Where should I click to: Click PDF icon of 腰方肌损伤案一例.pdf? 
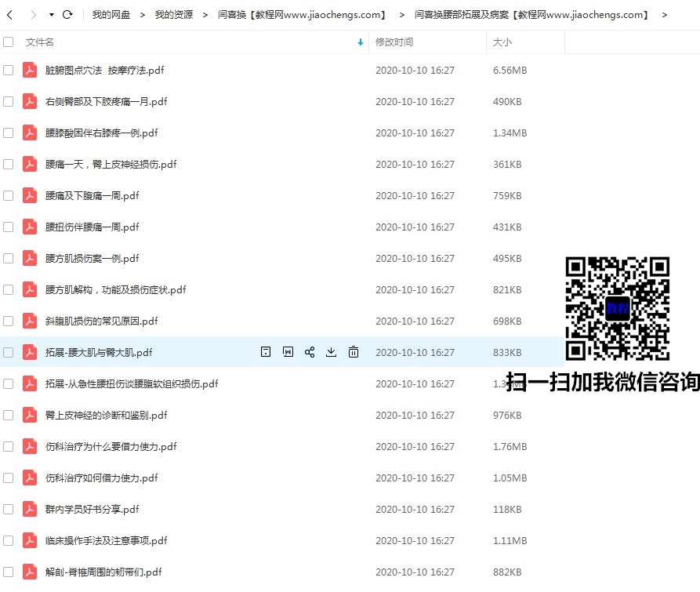coord(30,258)
